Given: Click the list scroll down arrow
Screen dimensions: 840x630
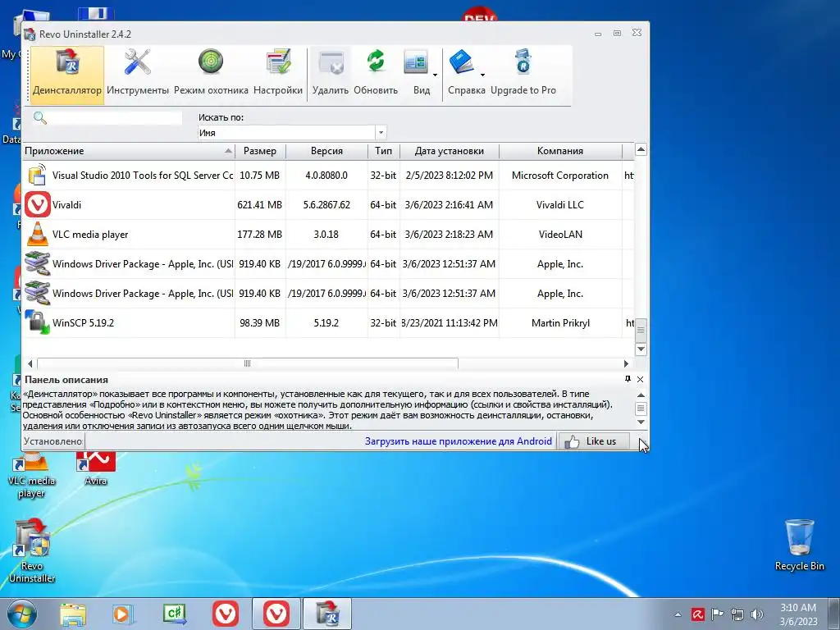Looking at the screenshot, I should click(641, 349).
